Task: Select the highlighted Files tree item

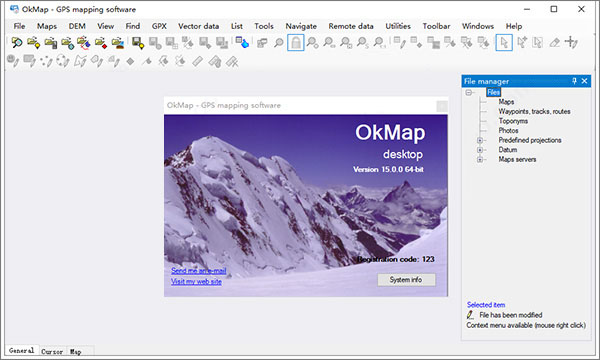Action: pyautogui.click(x=493, y=92)
